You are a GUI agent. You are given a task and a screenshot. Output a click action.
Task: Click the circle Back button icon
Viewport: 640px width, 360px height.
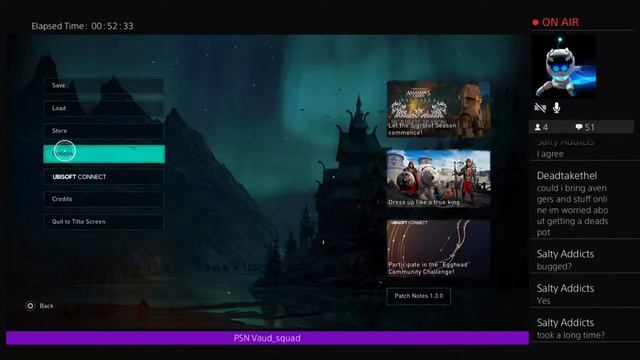click(x=30, y=306)
